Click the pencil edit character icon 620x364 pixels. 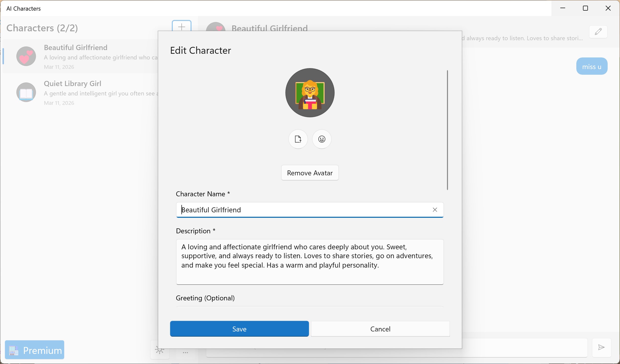point(598,32)
